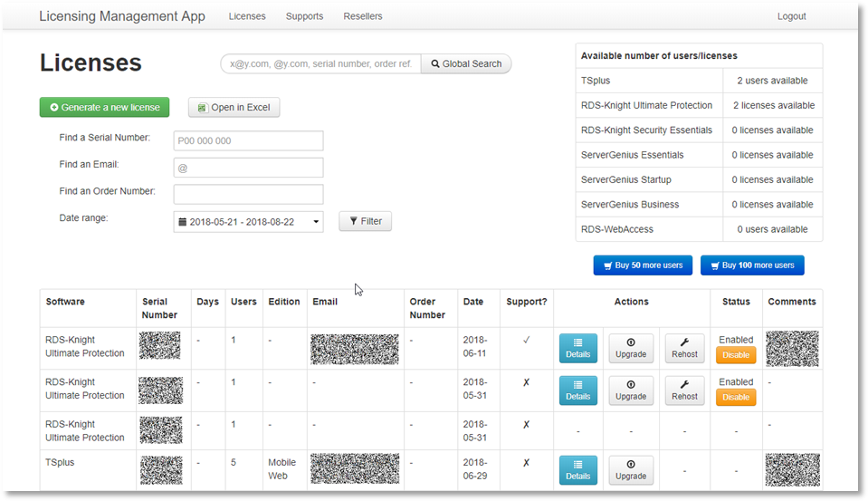This screenshot has width=868, height=501.
Task: Click Upgrade for the TSplus license
Action: click(631, 470)
